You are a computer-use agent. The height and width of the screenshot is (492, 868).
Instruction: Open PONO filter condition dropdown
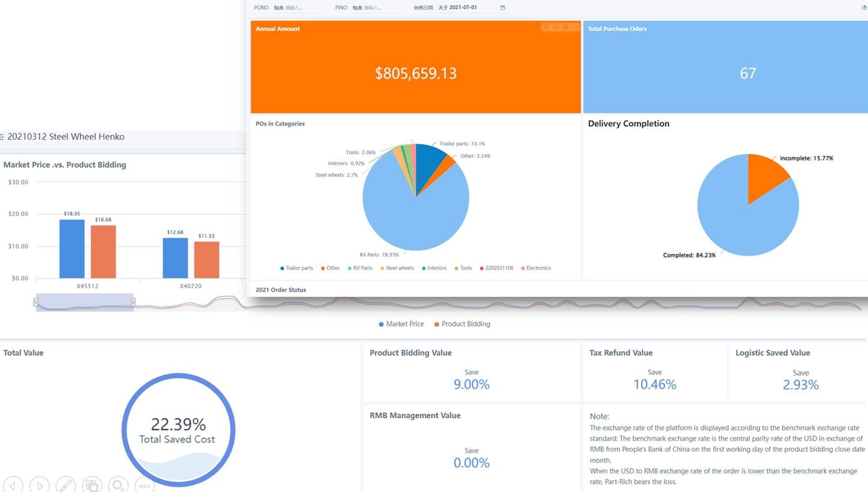tap(279, 8)
